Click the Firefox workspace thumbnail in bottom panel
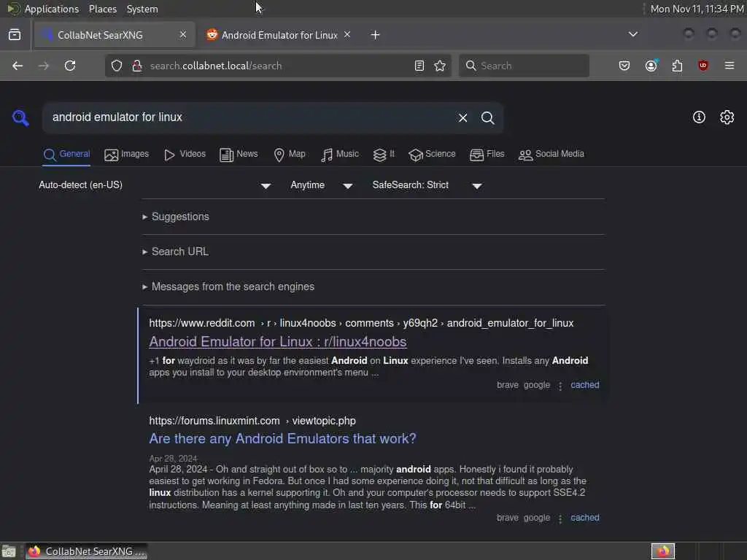 662,551
